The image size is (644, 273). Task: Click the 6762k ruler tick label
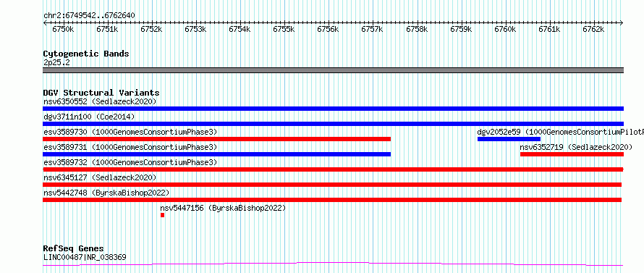594,30
